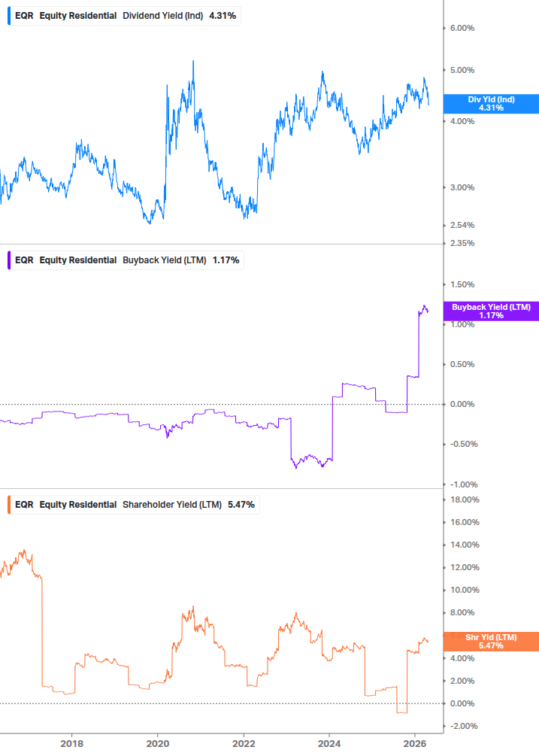Click the blue color bar beside the Dividend Yield legend
539x756 pixels.
[x=9, y=16]
